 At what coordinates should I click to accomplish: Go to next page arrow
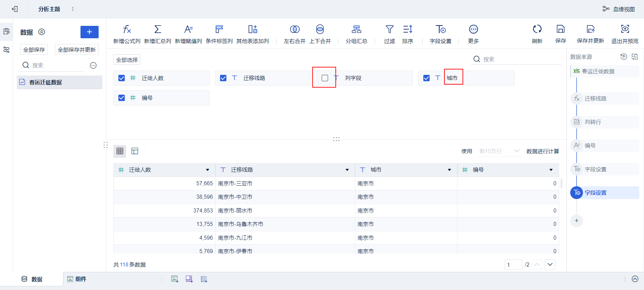(550, 264)
